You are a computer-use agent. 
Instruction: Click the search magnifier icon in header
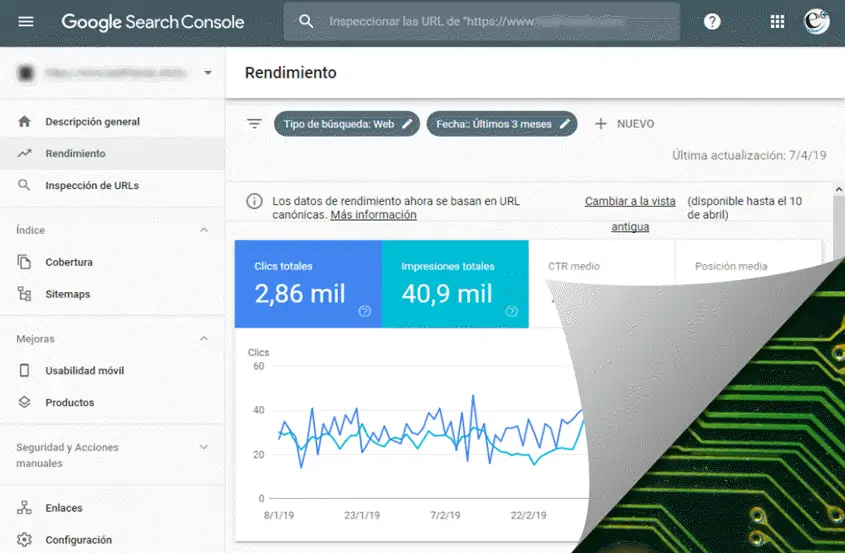coord(306,22)
